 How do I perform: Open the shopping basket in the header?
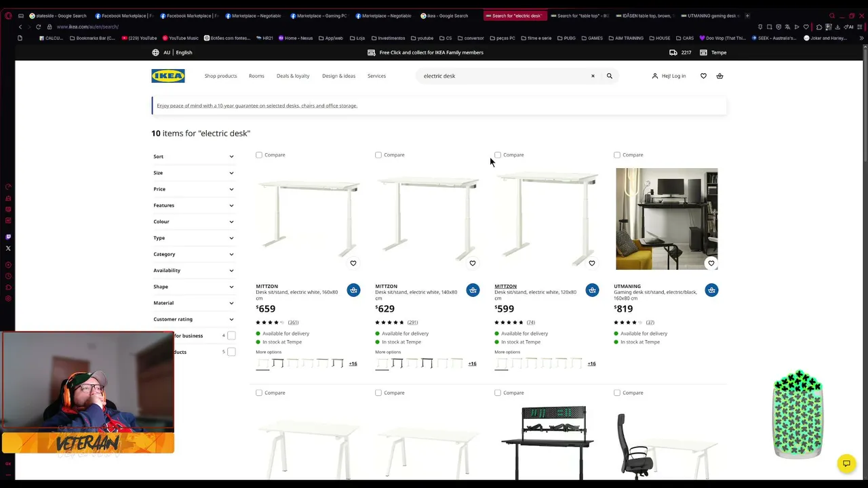pyautogui.click(x=719, y=76)
